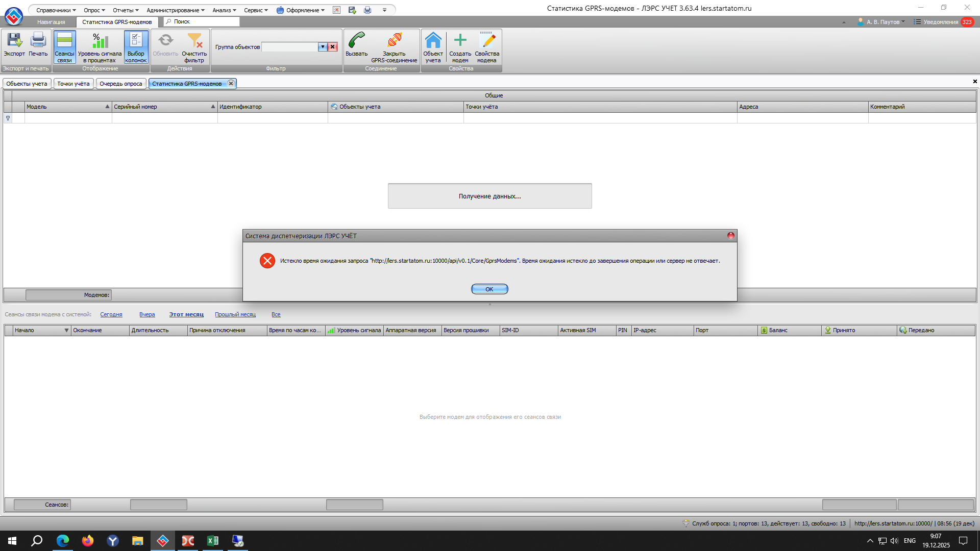Open the Отчеты menu
The height and width of the screenshot is (551, 980).
pos(125,10)
